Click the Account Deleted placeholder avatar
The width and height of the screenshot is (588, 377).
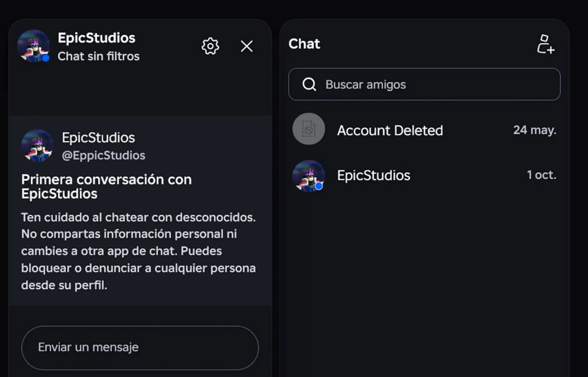click(x=308, y=129)
